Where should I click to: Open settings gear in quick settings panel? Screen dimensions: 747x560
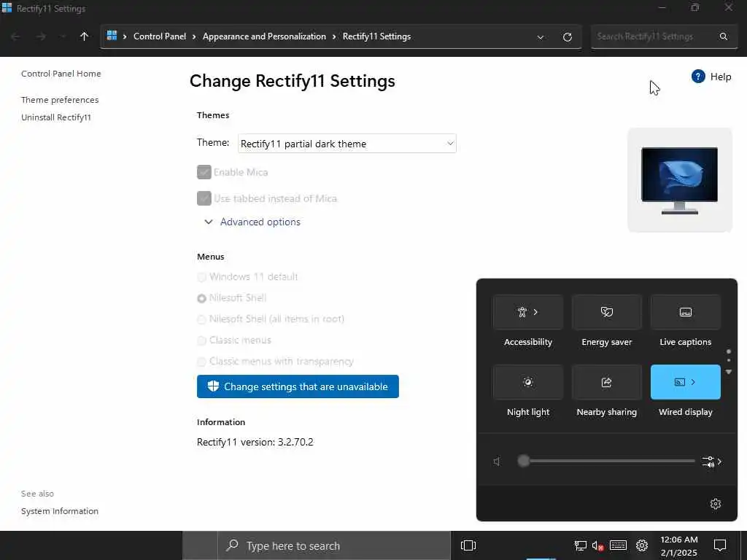click(x=715, y=504)
